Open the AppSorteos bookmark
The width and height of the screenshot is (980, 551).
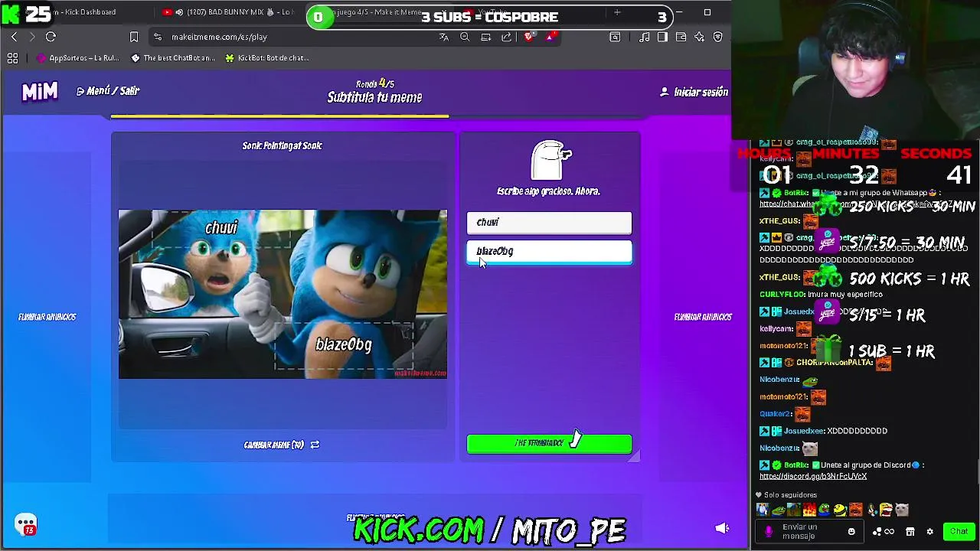pos(78,58)
